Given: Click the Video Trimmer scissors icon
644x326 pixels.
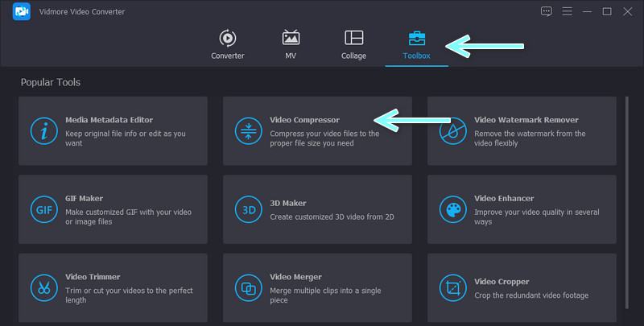Looking at the screenshot, I should [43, 287].
